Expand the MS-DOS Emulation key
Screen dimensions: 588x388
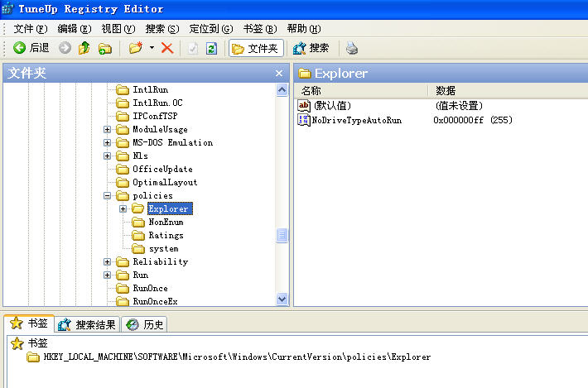tap(108, 142)
